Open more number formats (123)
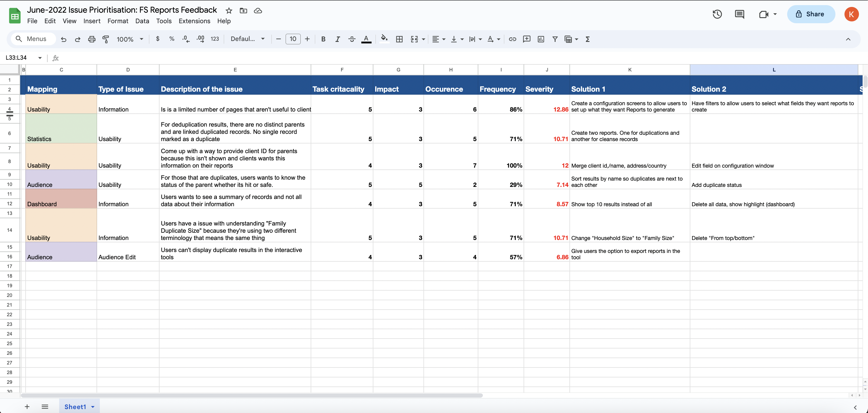The width and height of the screenshot is (868, 413). coord(215,39)
